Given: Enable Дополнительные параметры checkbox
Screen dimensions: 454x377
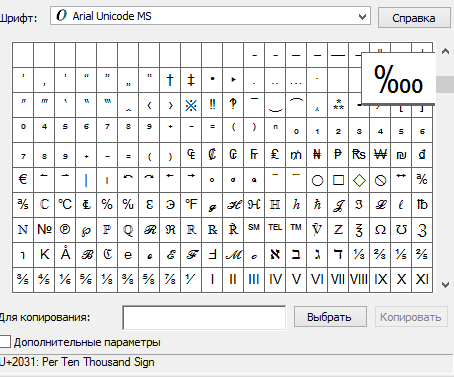Looking at the screenshot, I should (6, 342).
